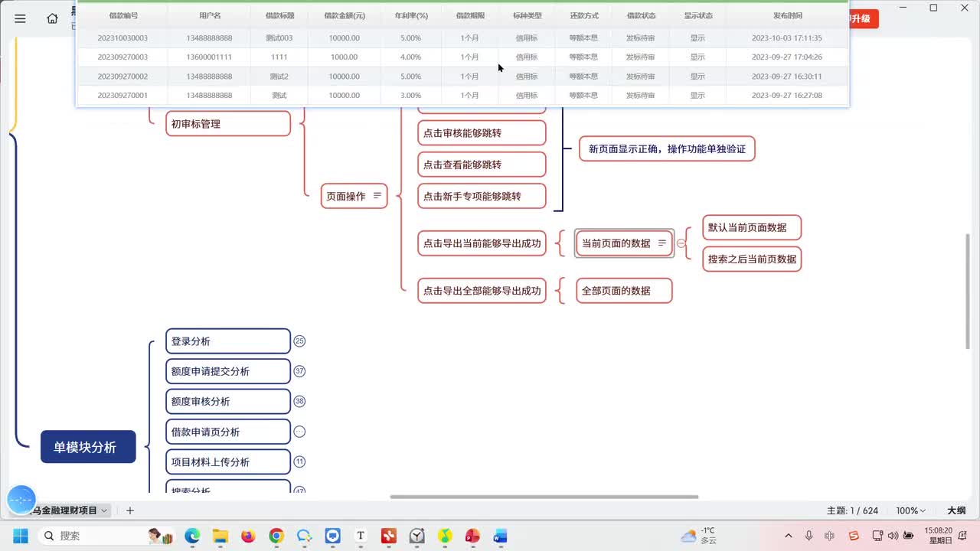Viewport: 980px width, 551px height.
Task: Select the 点击查看能够跳转 node
Action: click(x=482, y=165)
